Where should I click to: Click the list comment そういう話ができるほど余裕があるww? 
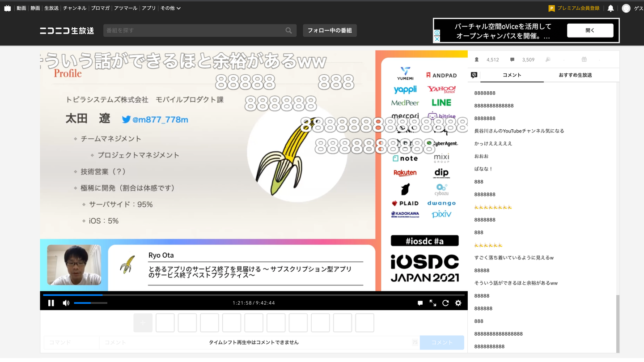coord(516,283)
